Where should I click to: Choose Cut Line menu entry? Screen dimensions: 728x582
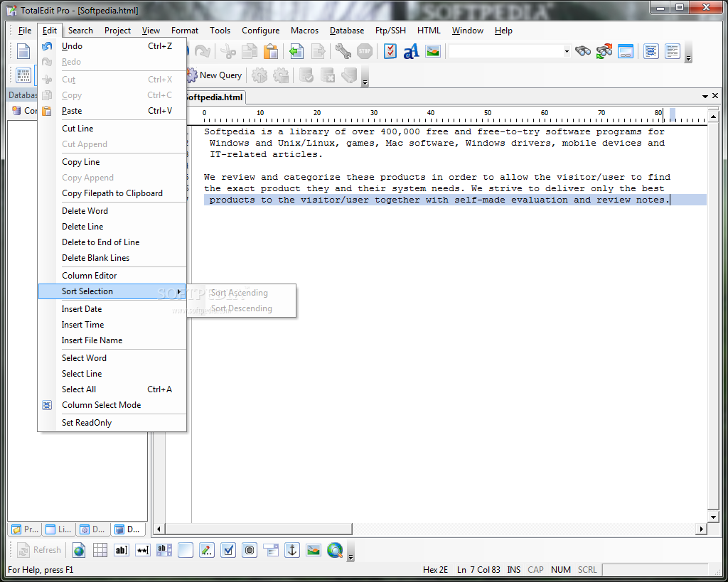coord(112,129)
